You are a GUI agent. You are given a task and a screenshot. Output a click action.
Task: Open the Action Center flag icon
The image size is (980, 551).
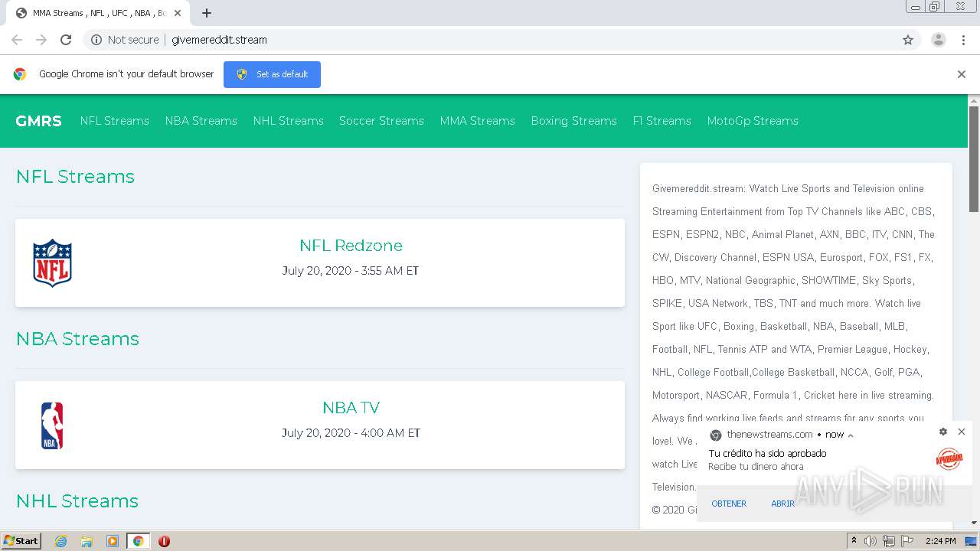[907, 541]
